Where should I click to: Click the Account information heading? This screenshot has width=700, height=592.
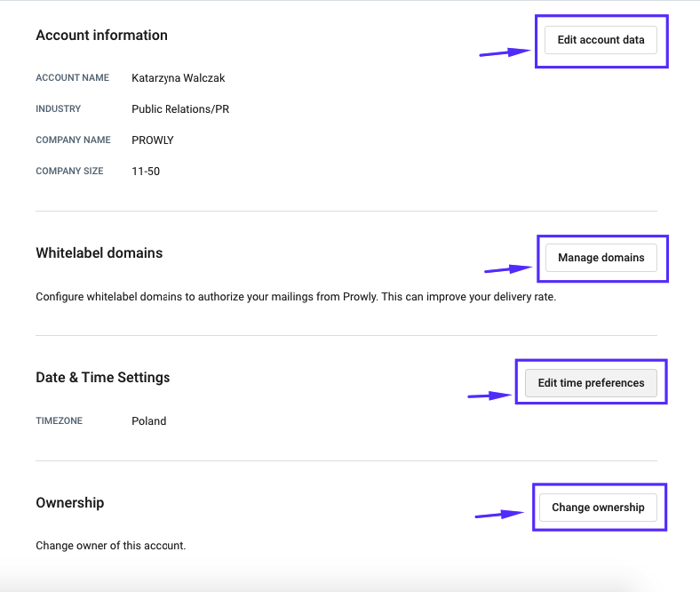coord(102,36)
